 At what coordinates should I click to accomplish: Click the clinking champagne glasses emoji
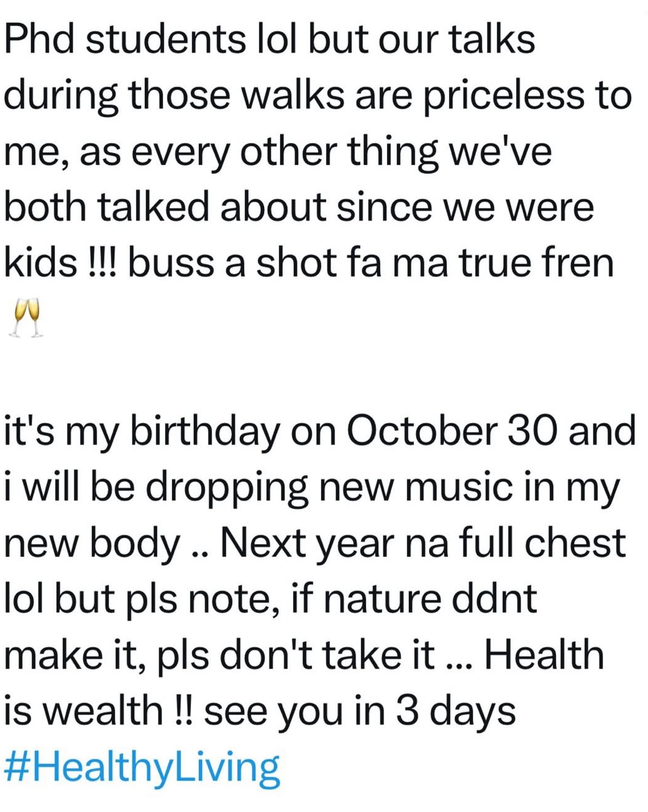click(x=27, y=317)
